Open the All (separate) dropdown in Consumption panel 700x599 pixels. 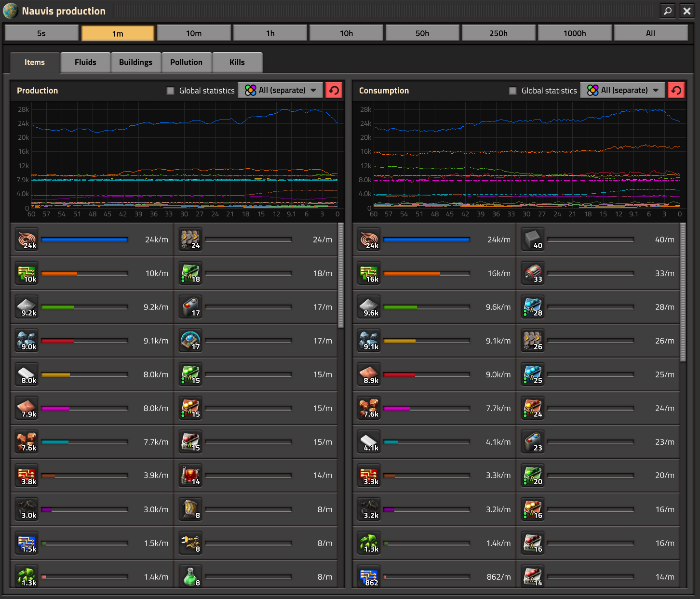point(623,90)
